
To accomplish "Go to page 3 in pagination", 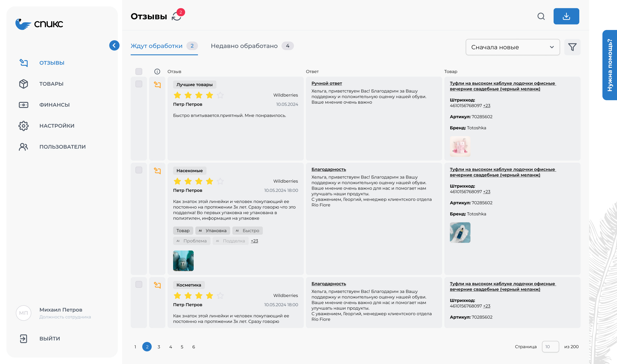I will [x=159, y=347].
